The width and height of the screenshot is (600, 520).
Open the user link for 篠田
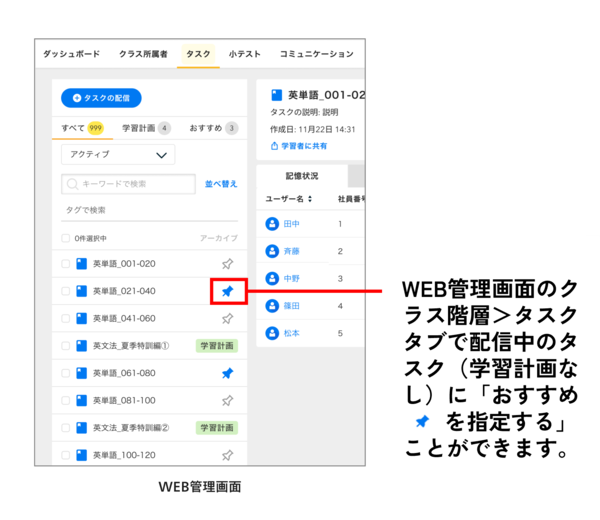pyautogui.click(x=291, y=305)
